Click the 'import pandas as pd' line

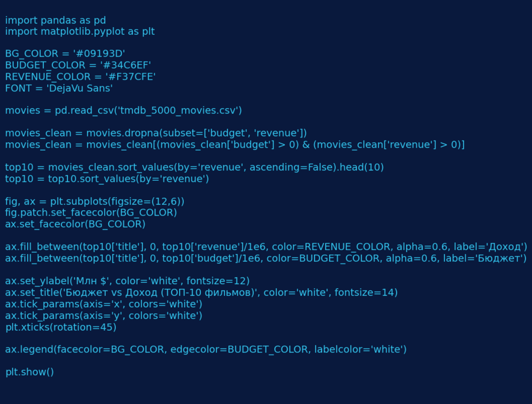point(56,21)
